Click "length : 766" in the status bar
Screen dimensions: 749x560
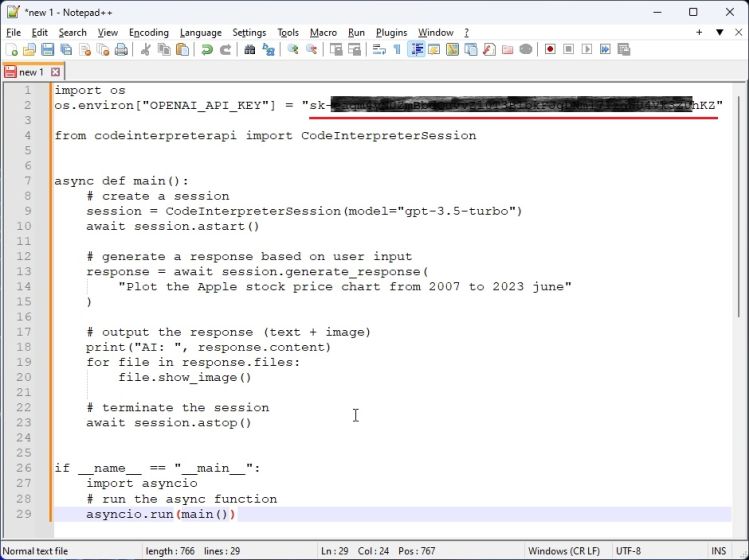click(x=170, y=551)
